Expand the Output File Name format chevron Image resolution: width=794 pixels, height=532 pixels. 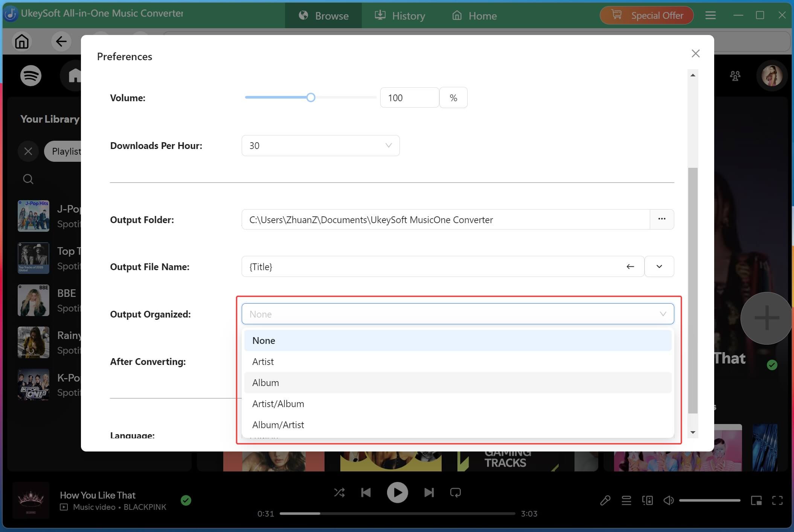coord(659,266)
